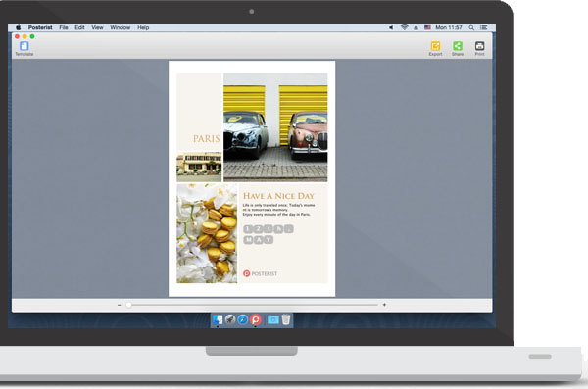The width and height of the screenshot is (588, 389).
Task: Select the body paragraph text
Action: (x=278, y=210)
